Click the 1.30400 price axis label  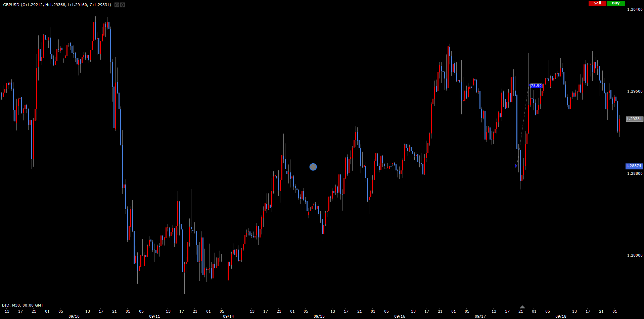click(x=635, y=9)
